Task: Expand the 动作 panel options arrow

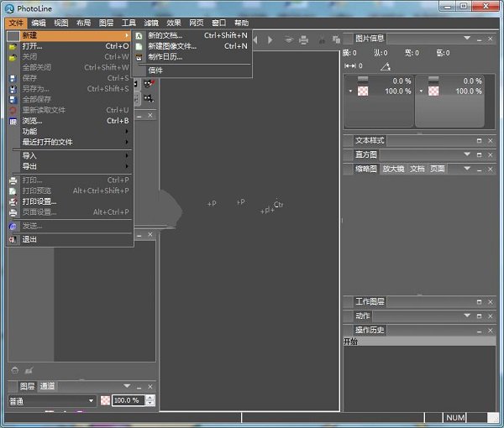Action: 467,316
